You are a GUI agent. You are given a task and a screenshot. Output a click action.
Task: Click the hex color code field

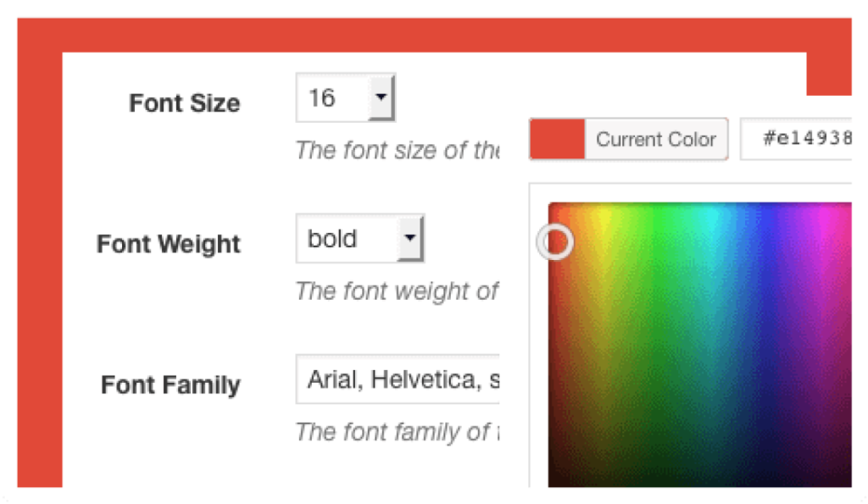[x=797, y=139]
